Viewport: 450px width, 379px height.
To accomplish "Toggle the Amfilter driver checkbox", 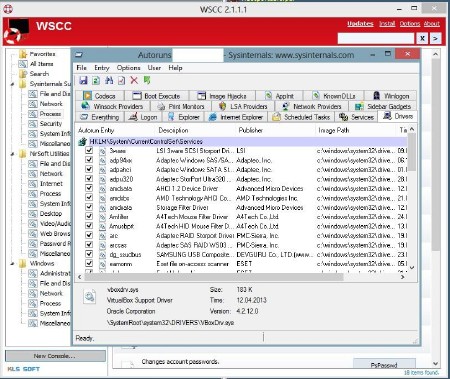I will tap(89, 216).
